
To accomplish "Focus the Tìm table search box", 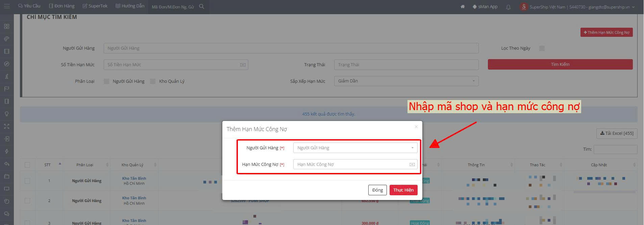I will click(x=615, y=149).
